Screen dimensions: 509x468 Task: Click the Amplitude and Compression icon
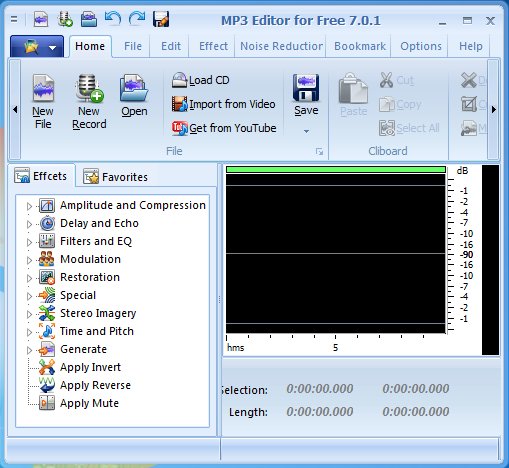point(47,205)
